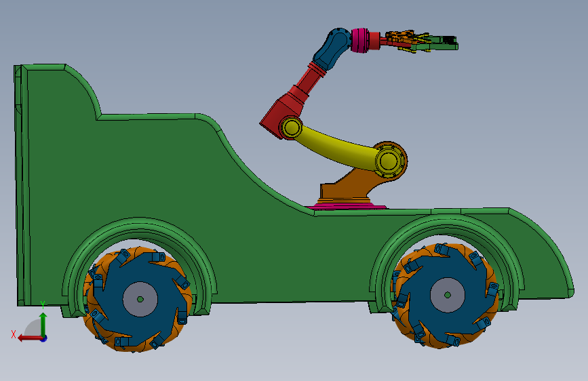
Task: Select the dark blue wrist joint
Action: coord(331,49)
